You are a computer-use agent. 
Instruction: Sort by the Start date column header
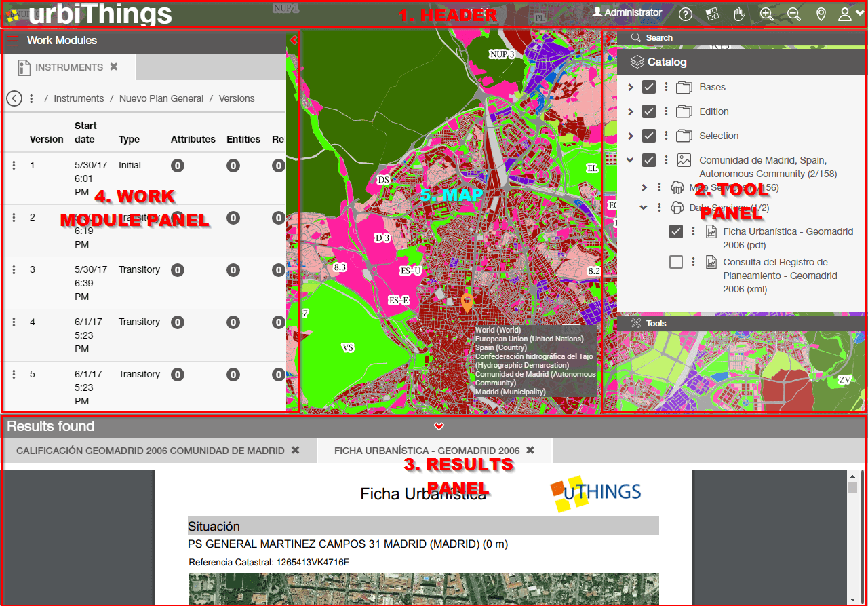[x=85, y=132]
